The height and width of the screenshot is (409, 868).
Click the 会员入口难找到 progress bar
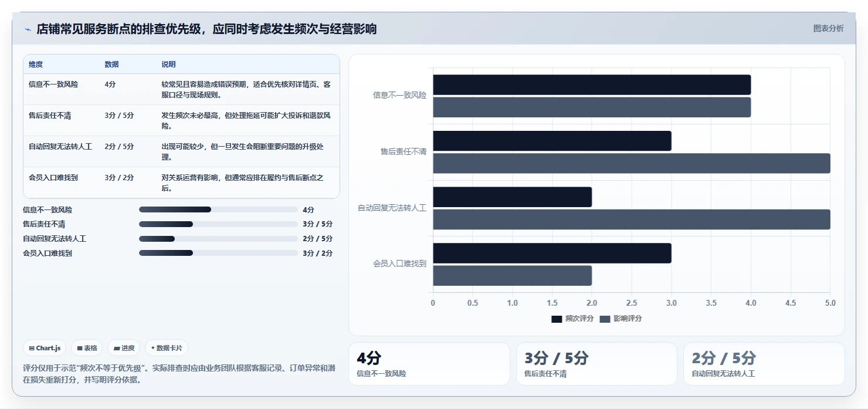pos(218,253)
